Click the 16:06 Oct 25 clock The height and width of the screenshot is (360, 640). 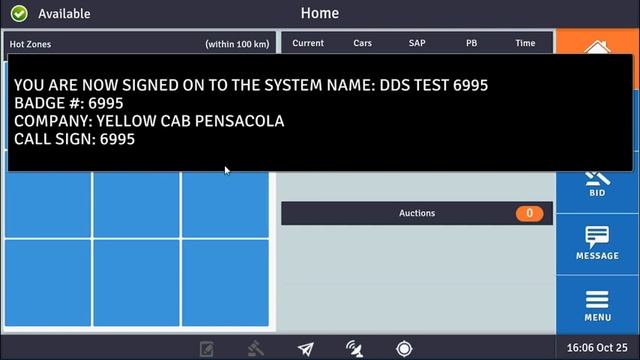(x=597, y=348)
